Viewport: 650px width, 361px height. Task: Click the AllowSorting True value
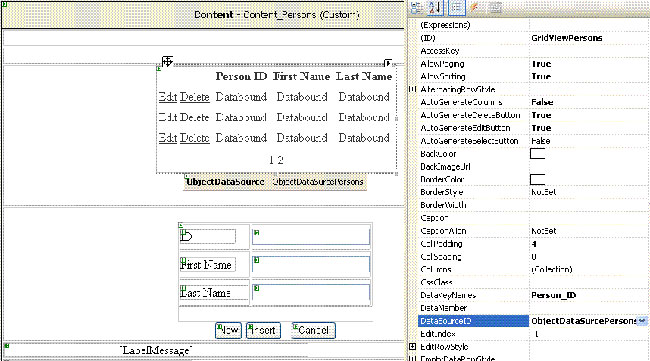pos(541,76)
